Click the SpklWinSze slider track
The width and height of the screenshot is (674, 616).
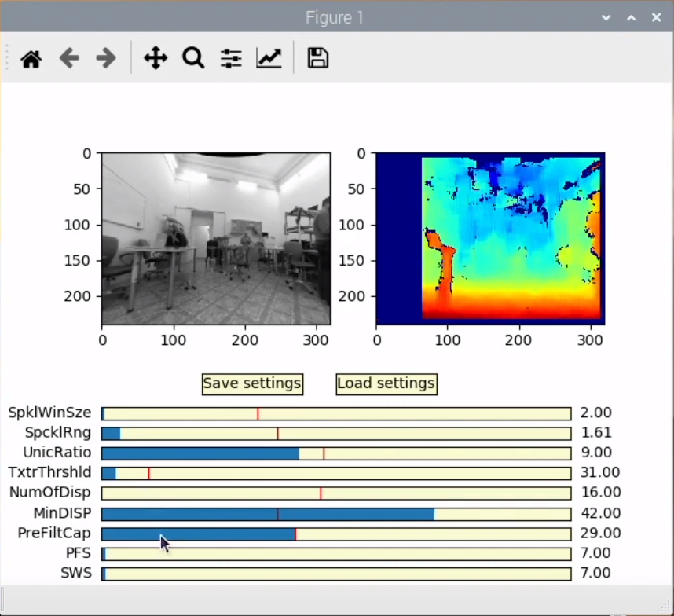tap(336, 413)
